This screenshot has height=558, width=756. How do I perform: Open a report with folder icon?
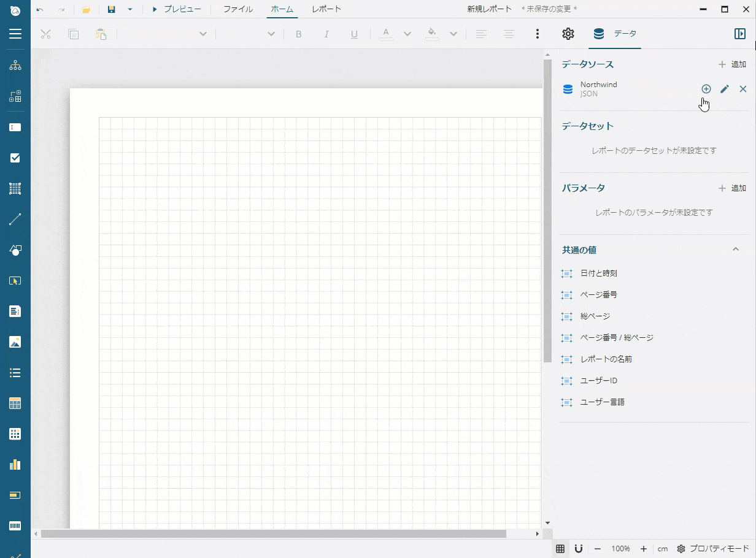coord(87,9)
